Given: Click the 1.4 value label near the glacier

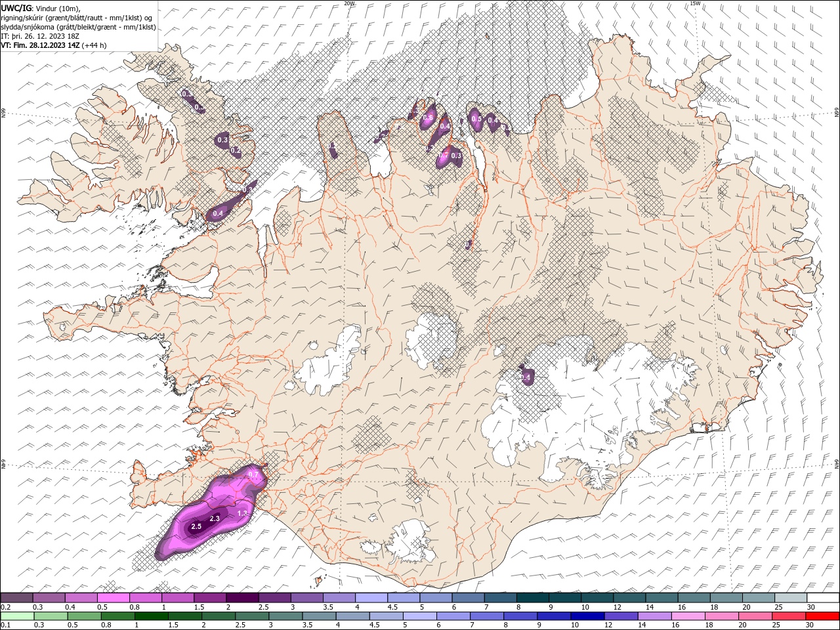Looking at the screenshot, I should tap(526, 377).
